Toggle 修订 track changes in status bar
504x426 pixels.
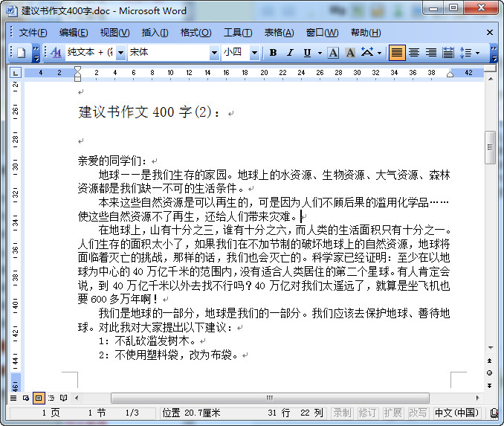[367, 413]
